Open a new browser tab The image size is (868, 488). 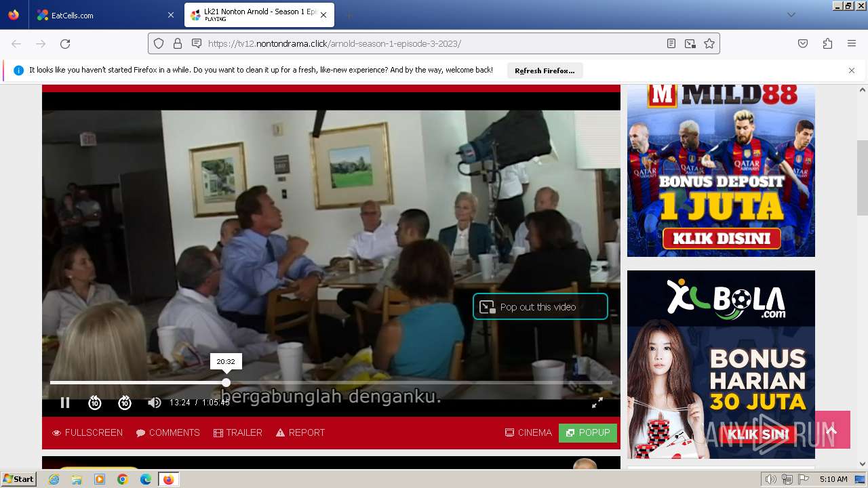point(349,15)
